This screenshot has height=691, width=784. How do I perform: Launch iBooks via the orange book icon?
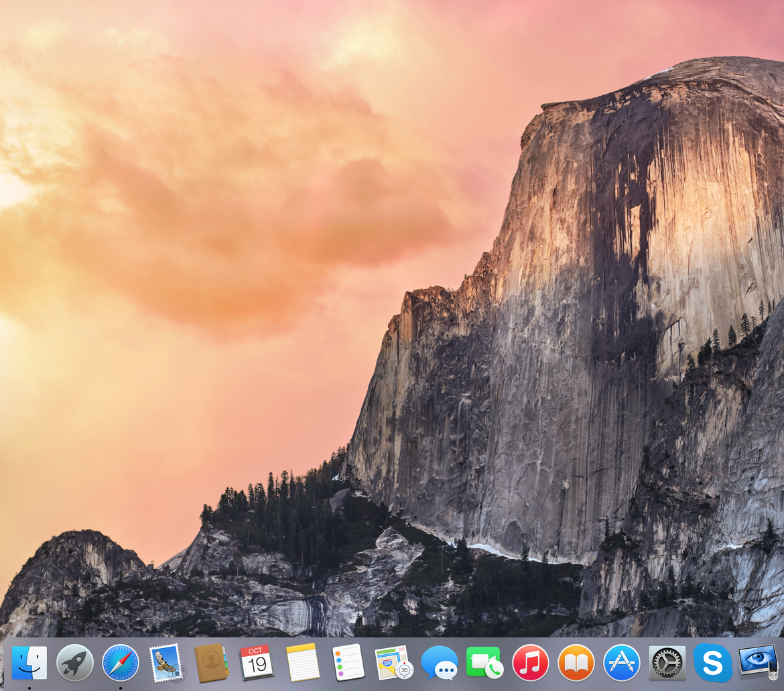point(576,663)
